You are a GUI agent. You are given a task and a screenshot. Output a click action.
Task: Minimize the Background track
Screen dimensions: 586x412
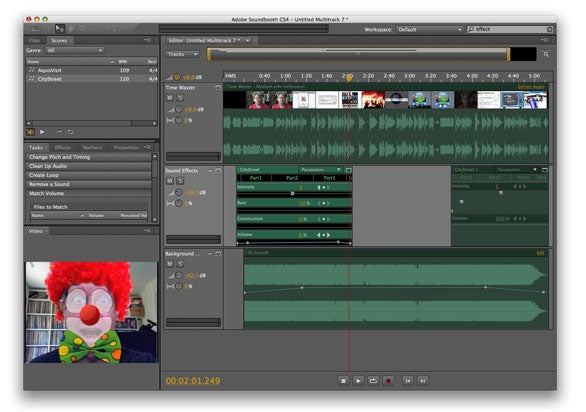click(210, 253)
